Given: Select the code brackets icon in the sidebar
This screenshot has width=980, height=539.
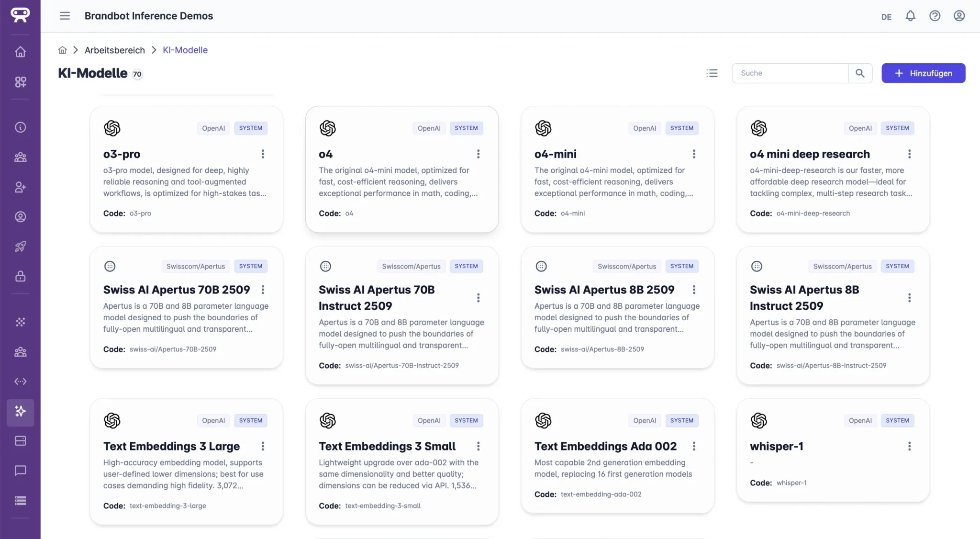Looking at the screenshot, I should [20, 382].
